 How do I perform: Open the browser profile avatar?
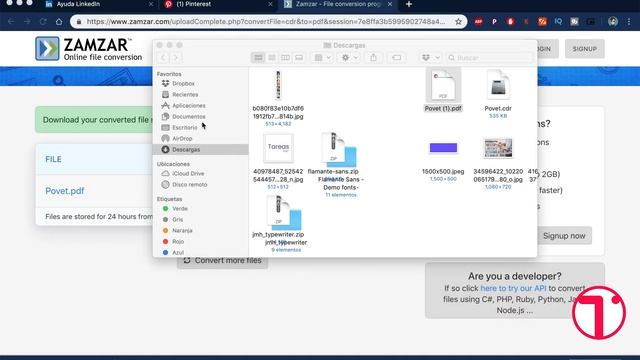coord(613,22)
